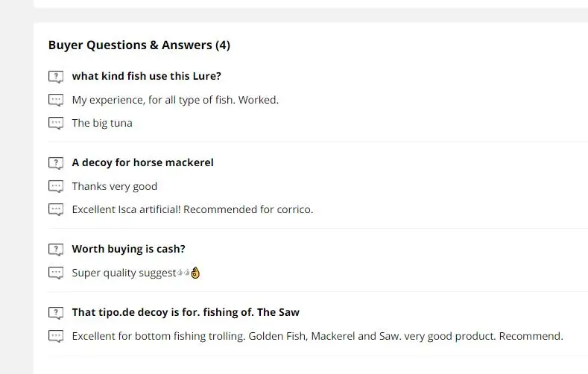Click question icon beside 'A decoy for horse mackerel'
The image size is (588, 374).
click(x=56, y=163)
